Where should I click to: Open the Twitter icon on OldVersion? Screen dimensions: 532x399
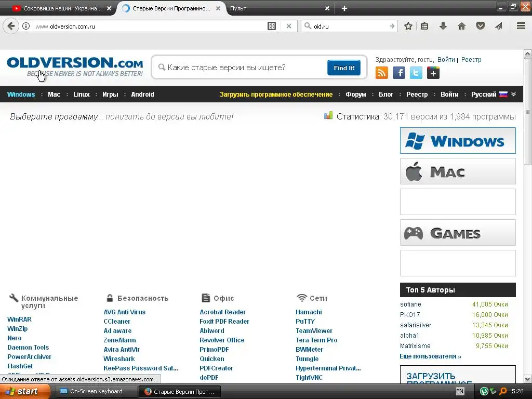[416, 73]
